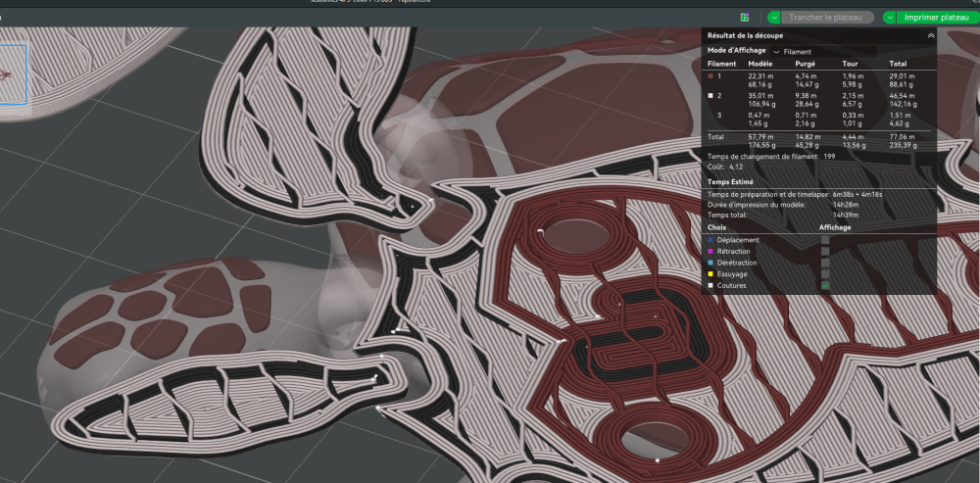Click the 6m38s + 4m18s preparation time

pos(857,194)
